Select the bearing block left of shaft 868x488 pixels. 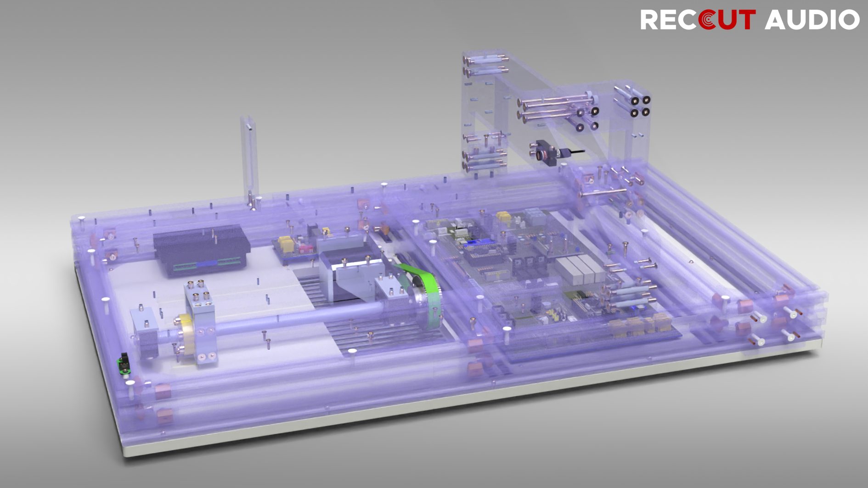[x=145, y=331]
